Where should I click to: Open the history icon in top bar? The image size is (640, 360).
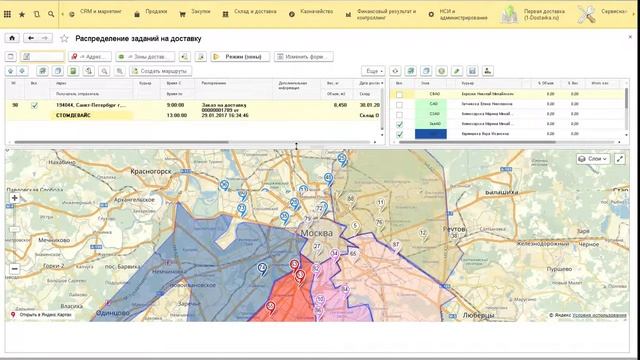37,14
